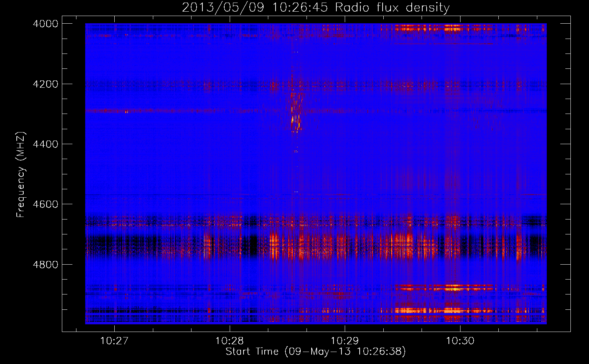Screen dimensions: 589x364
Task: Click the '4600' frequency axis label
Action: point(46,204)
